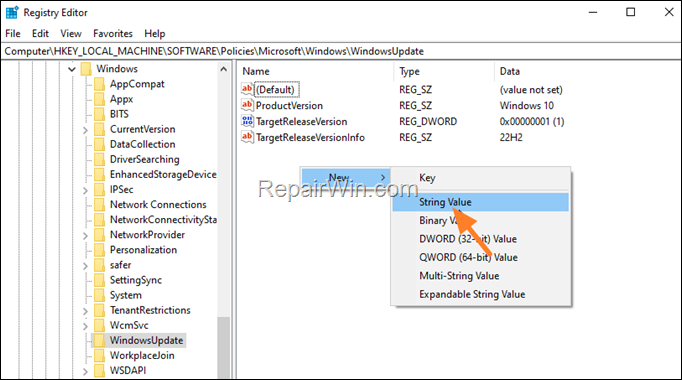Open the Help menu
This screenshot has width=682, height=380.
[x=154, y=33]
